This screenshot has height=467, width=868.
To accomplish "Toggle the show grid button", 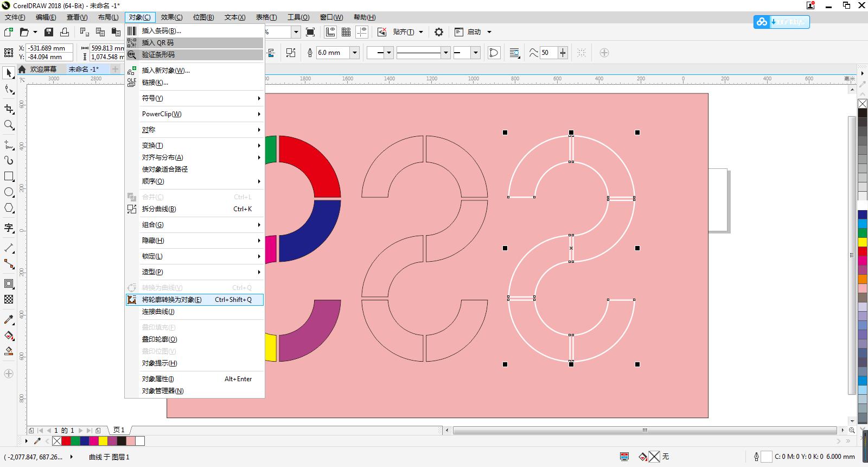I will point(346,32).
